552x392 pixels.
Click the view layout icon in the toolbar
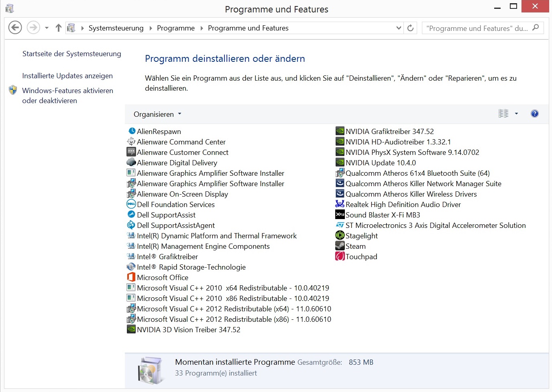pyautogui.click(x=503, y=114)
